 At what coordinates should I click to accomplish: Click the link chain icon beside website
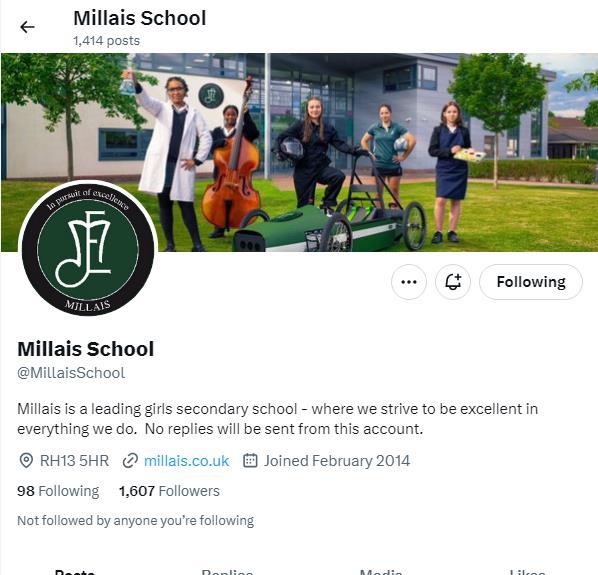coord(130,461)
